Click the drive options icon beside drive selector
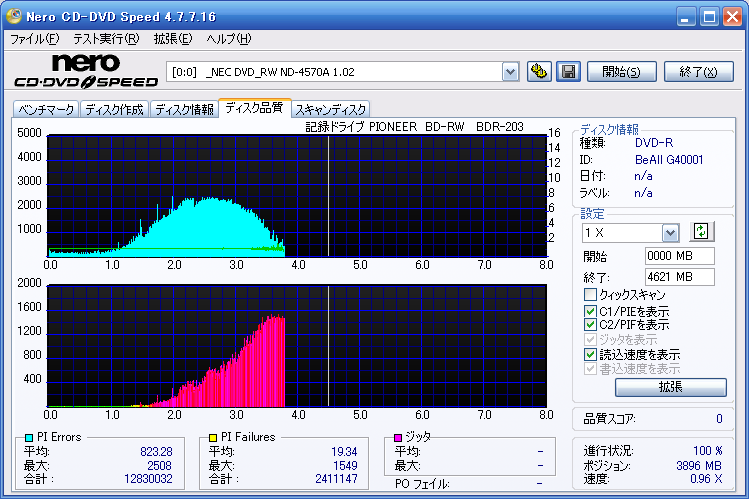 click(539, 72)
